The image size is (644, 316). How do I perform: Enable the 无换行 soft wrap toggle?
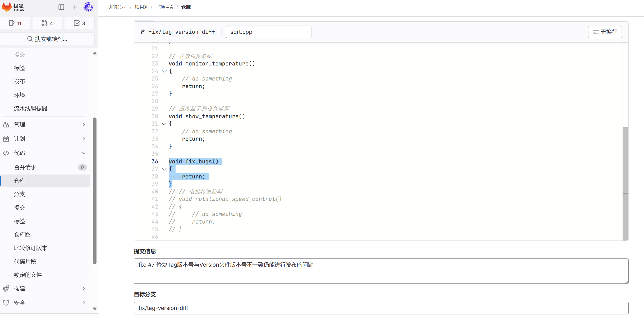click(x=605, y=32)
